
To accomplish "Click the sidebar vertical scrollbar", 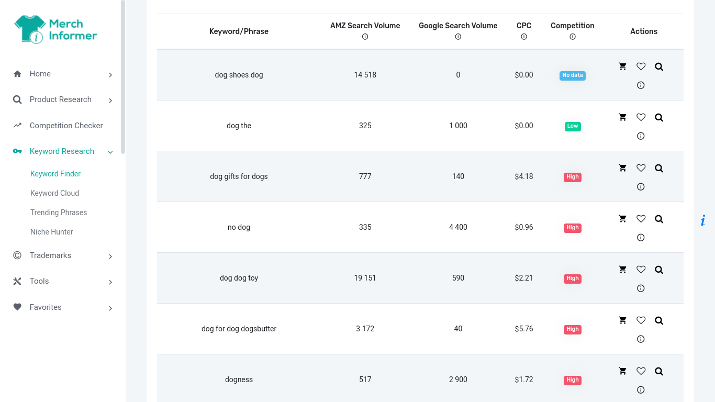I will coord(123,77).
